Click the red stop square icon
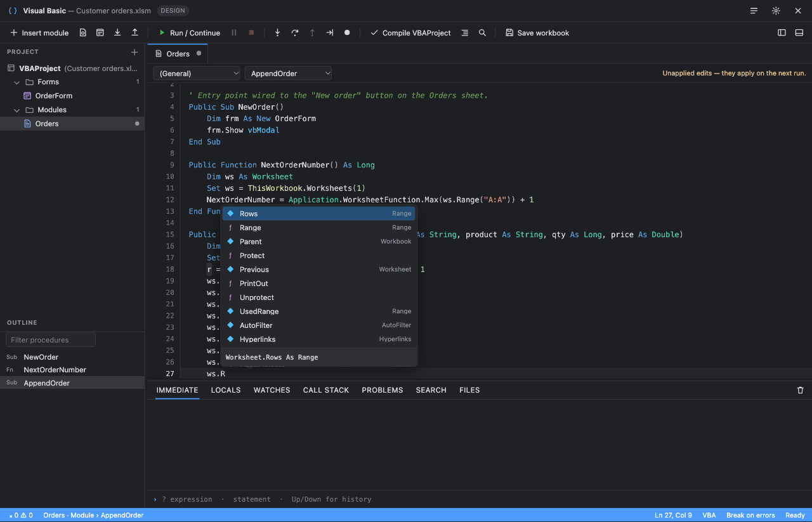 pyautogui.click(x=251, y=33)
